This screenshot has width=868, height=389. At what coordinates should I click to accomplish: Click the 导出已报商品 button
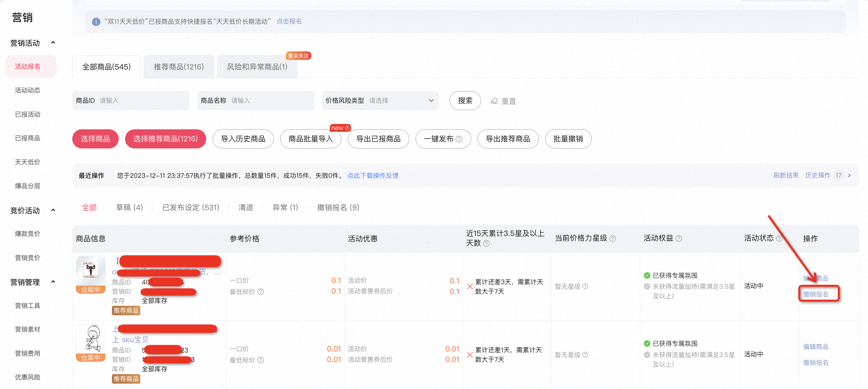378,139
